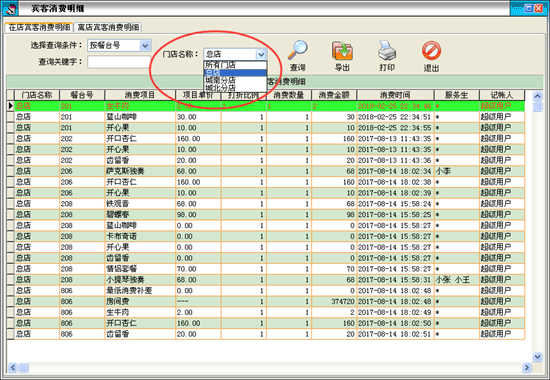Screen dimensions: 550x380
Task: Click horizontal scrollbar left arrow
Action: point(13,368)
